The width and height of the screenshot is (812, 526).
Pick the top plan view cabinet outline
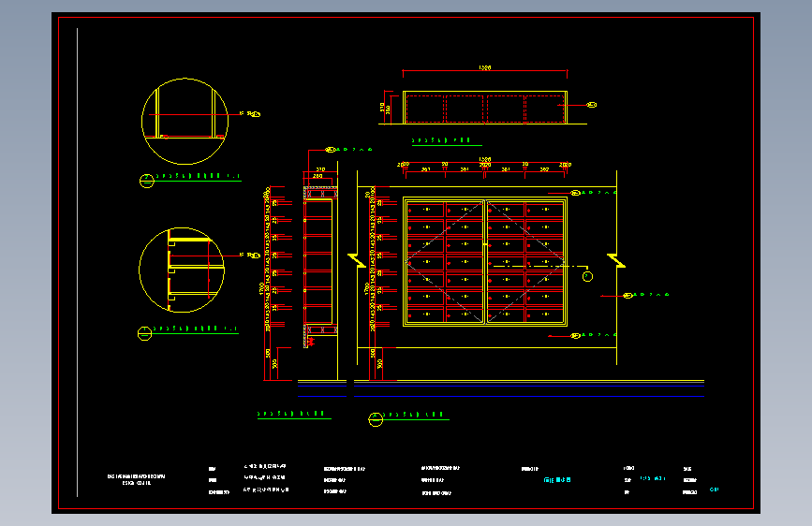pyautogui.click(x=485, y=108)
